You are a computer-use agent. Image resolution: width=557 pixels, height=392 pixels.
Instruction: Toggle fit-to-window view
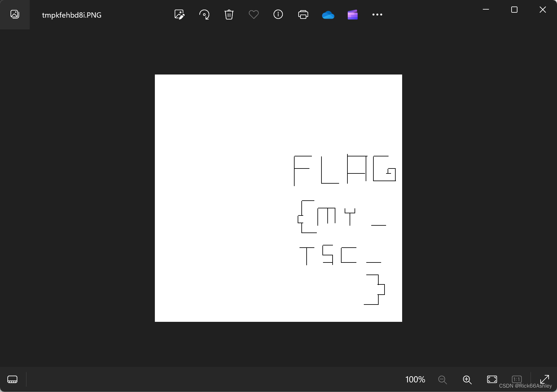pyautogui.click(x=491, y=380)
